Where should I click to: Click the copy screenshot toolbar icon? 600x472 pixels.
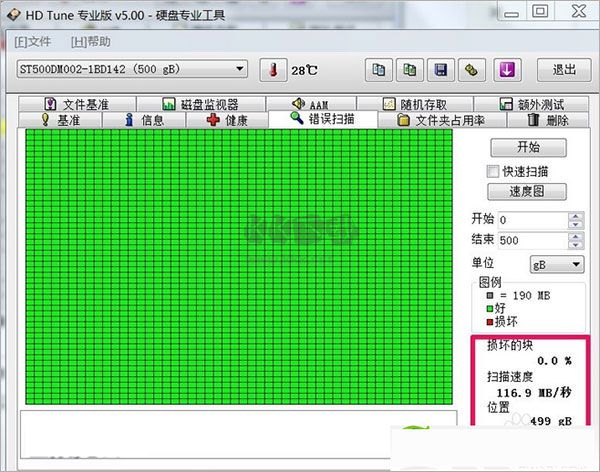pos(410,70)
